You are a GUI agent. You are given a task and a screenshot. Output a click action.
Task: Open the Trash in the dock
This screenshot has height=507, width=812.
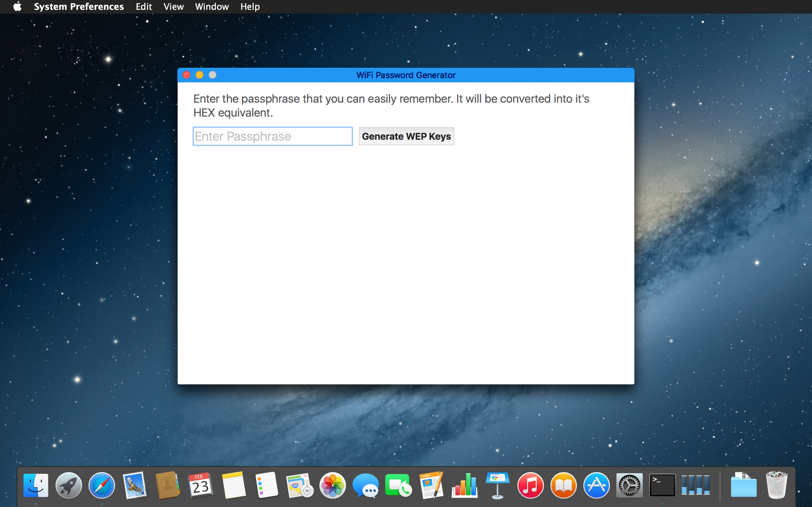click(x=776, y=485)
